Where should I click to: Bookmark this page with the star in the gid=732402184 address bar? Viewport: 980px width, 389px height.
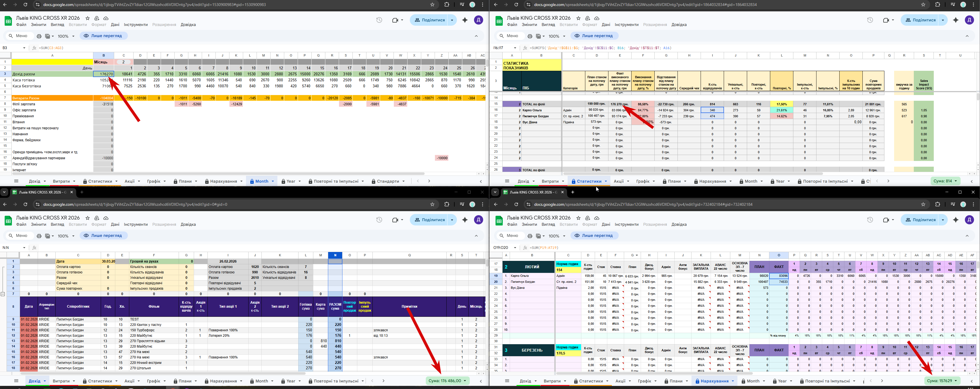pyautogui.click(x=923, y=204)
